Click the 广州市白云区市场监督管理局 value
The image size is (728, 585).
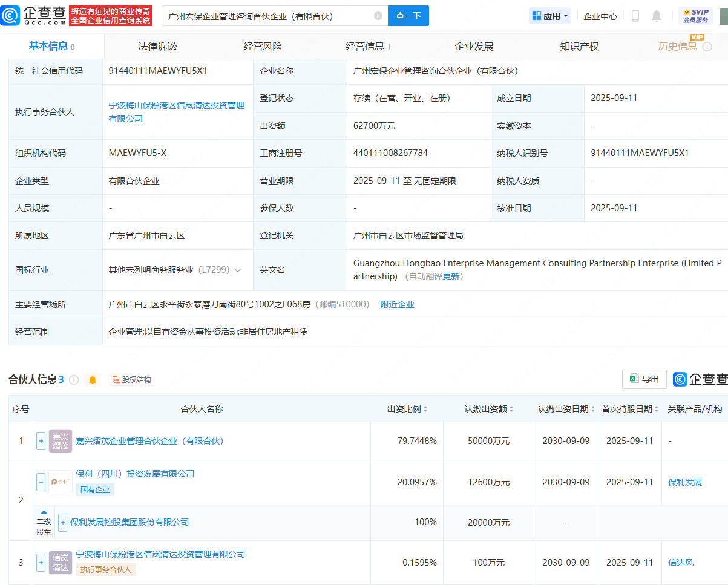pyautogui.click(x=408, y=235)
